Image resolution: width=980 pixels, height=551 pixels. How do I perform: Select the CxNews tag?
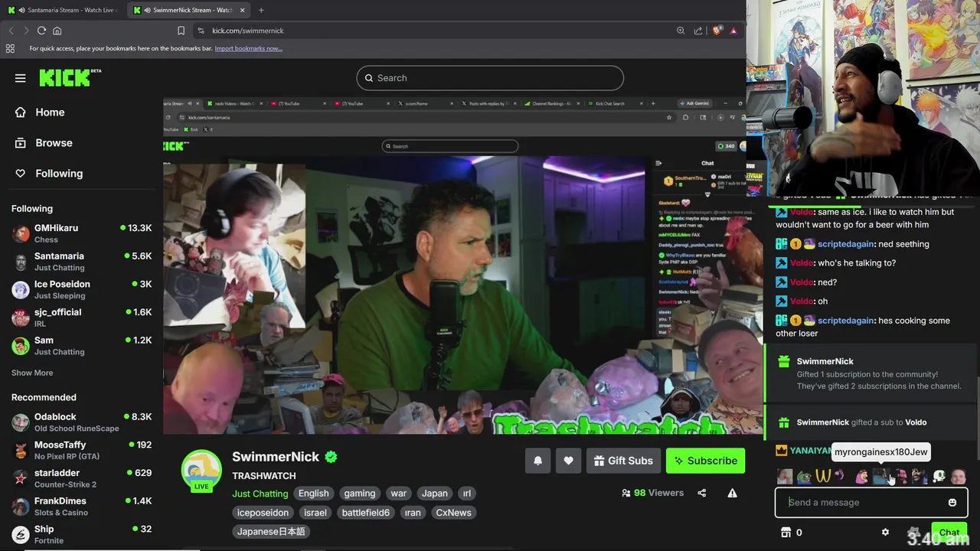pos(453,513)
